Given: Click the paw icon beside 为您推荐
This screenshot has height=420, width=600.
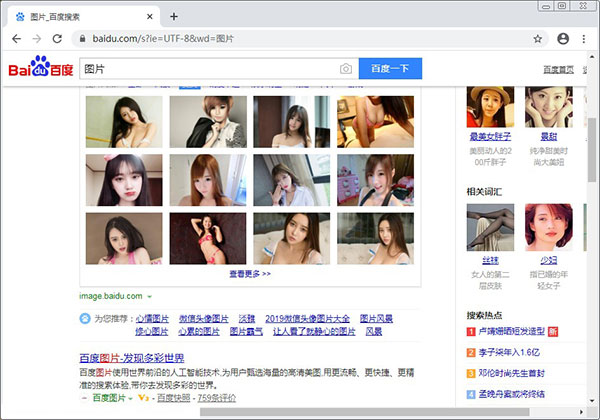Looking at the screenshot, I should click(85, 318).
